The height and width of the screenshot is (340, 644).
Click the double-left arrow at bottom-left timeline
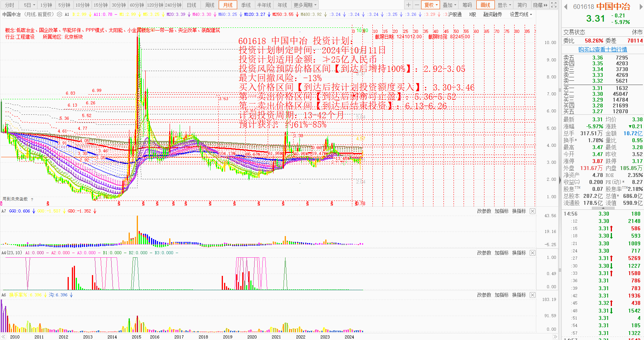pyautogui.click(x=3, y=337)
